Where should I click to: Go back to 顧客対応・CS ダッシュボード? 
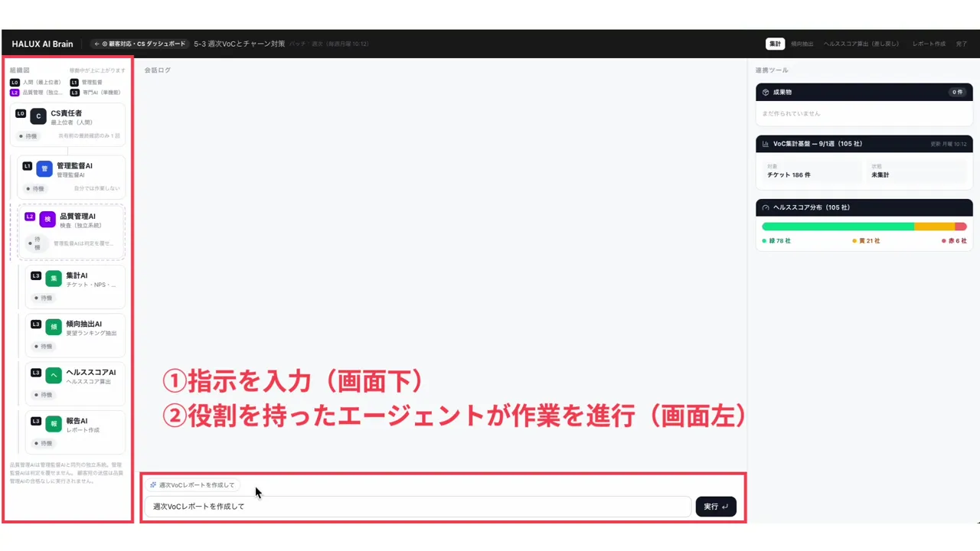139,44
